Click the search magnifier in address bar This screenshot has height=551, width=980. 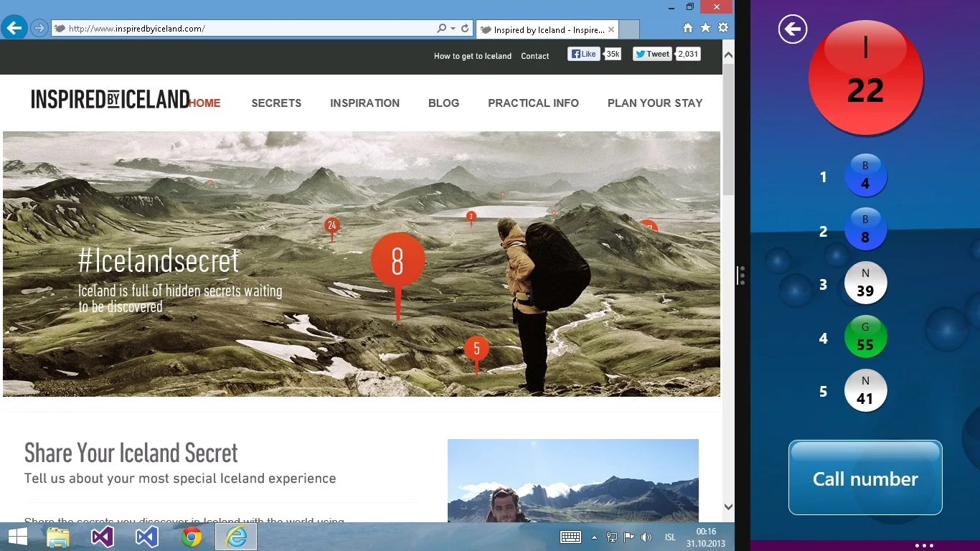point(441,29)
